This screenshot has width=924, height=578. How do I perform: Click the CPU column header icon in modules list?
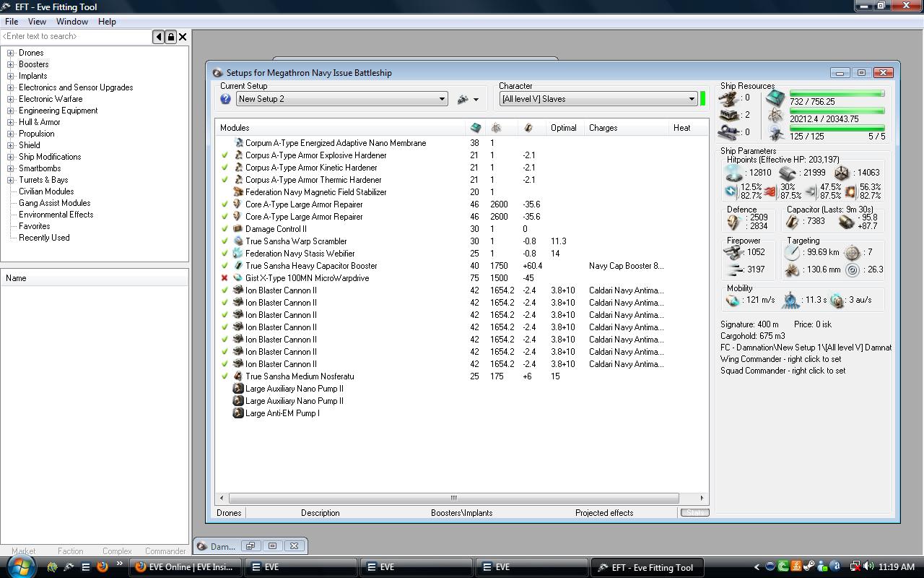coord(476,128)
